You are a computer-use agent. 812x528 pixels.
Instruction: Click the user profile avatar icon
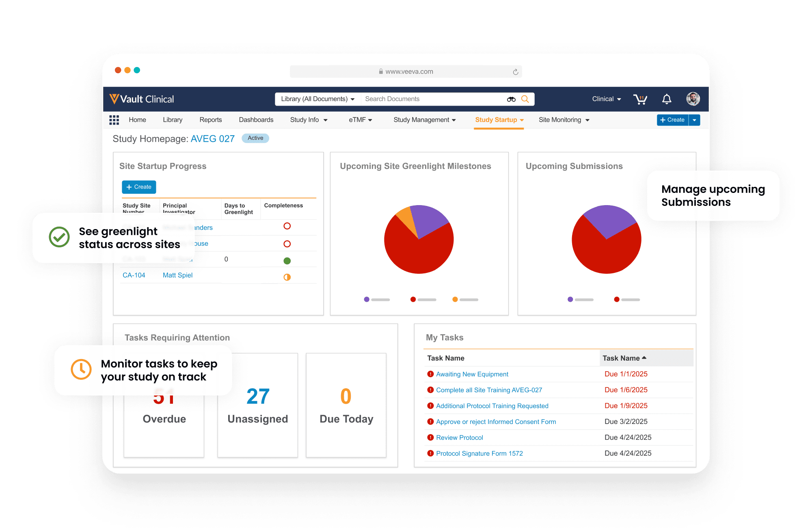click(x=693, y=98)
